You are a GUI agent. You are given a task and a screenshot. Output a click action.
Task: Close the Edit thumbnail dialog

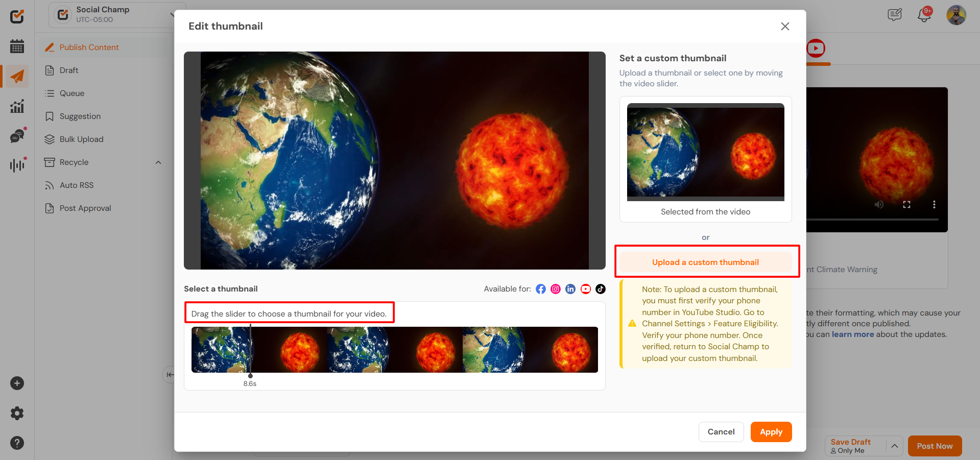(x=785, y=27)
